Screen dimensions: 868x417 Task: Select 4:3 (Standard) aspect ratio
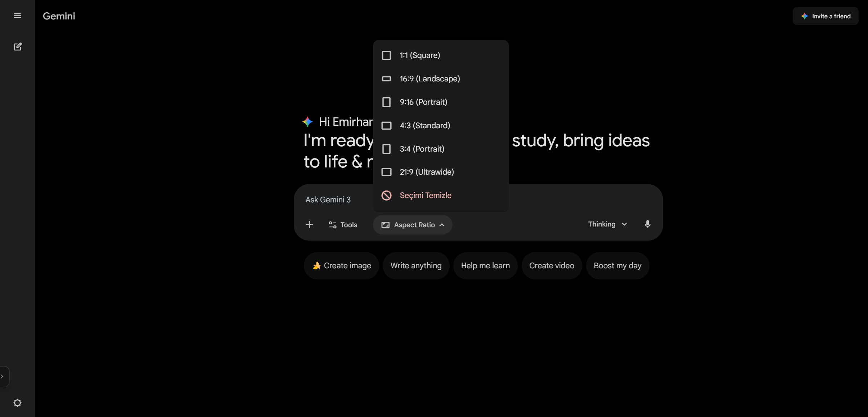[x=424, y=126]
